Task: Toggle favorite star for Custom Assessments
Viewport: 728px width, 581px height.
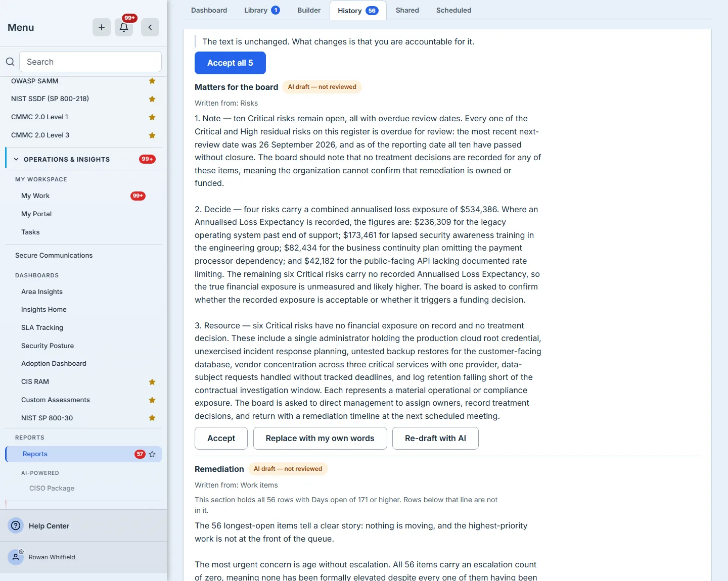Action: (152, 400)
